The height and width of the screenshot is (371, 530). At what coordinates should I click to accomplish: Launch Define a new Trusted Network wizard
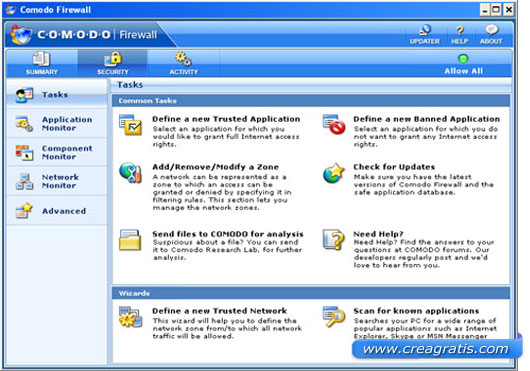(x=219, y=311)
